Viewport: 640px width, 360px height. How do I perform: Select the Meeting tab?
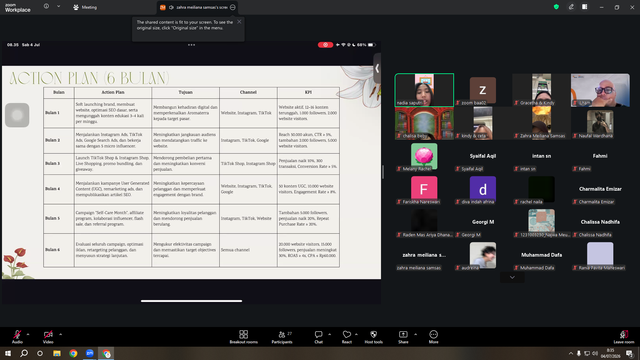85,7
